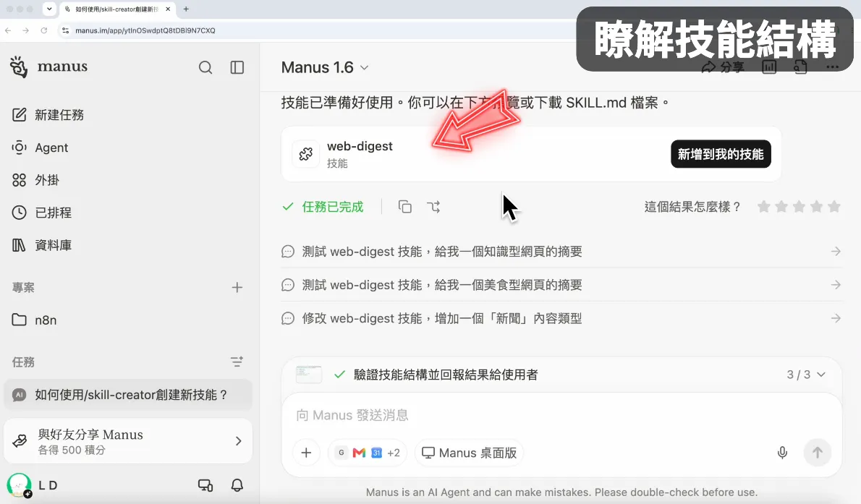Click arrow at end of 「新聞」 suggestion

coord(836,318)
